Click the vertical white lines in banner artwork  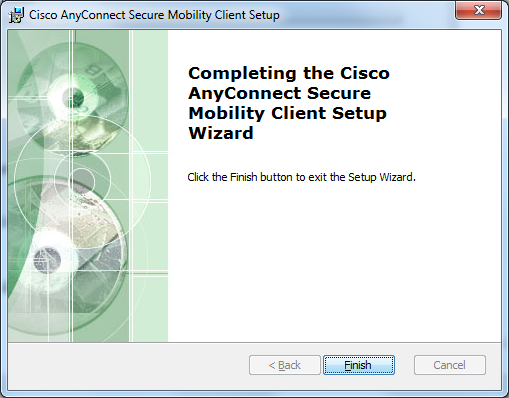click(71, 186)
